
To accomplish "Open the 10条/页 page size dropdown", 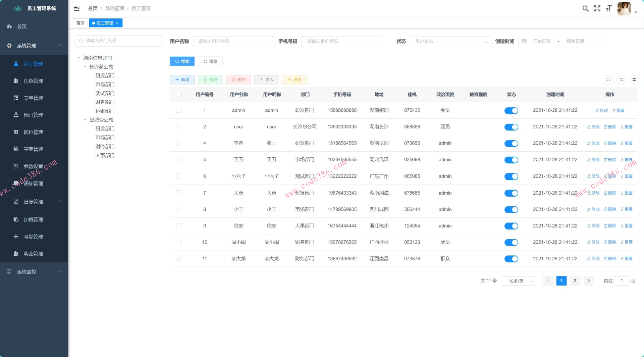I will 519,281.
